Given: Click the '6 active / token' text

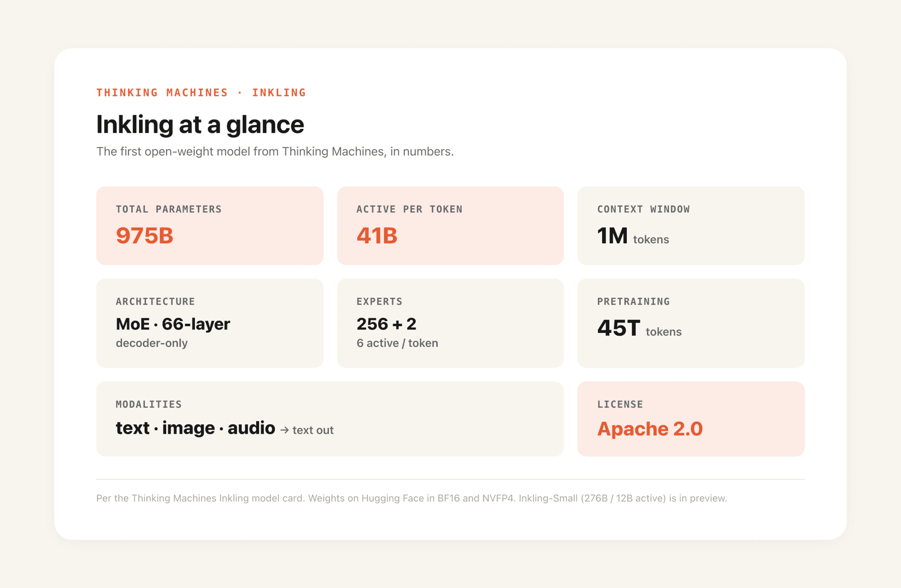Looking at the screenshot, I should 397,343.
